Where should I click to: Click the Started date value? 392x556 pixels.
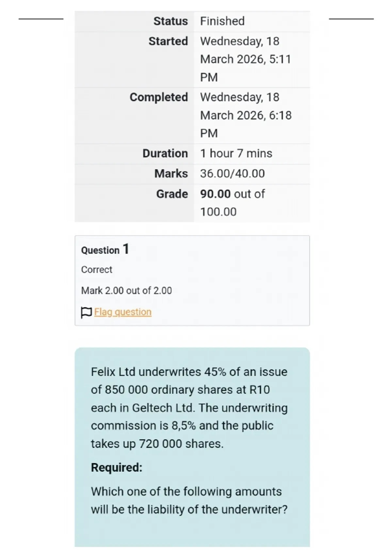coord(246,59)
